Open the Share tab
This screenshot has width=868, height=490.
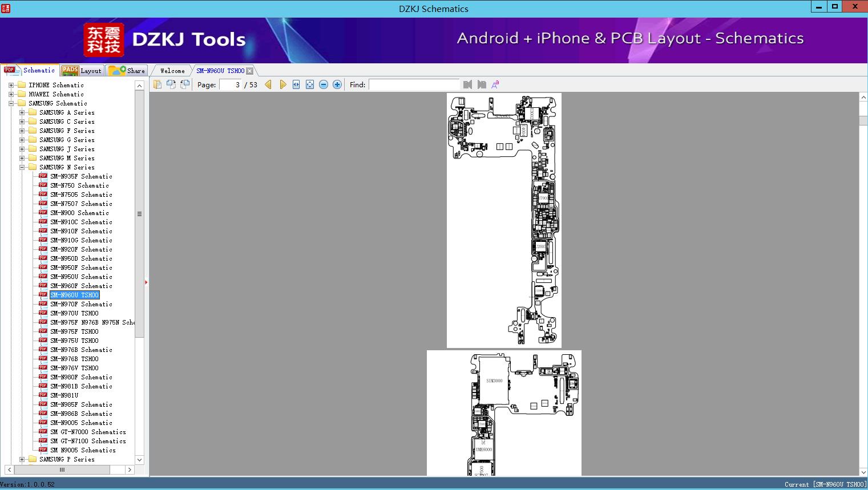point(127,71)
